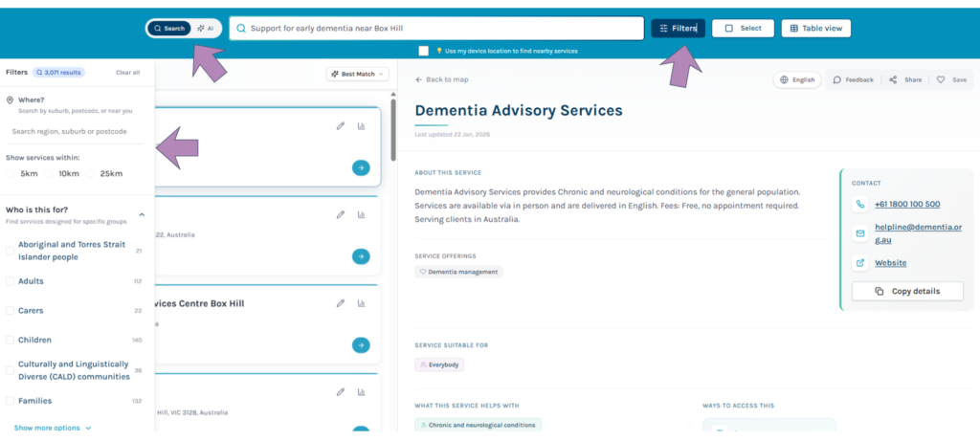980x441 pixels.
Task: Go back via Back to map link
Action: pos(441,79)
